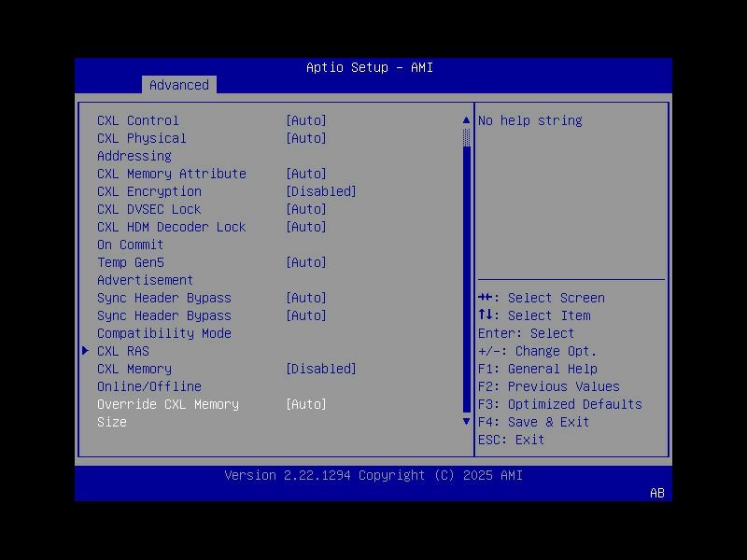Select the CXL DVSEC Lock setting
The height and width of the screenshot is (560, 747).
pyautogui.click(x=149, y=209)
